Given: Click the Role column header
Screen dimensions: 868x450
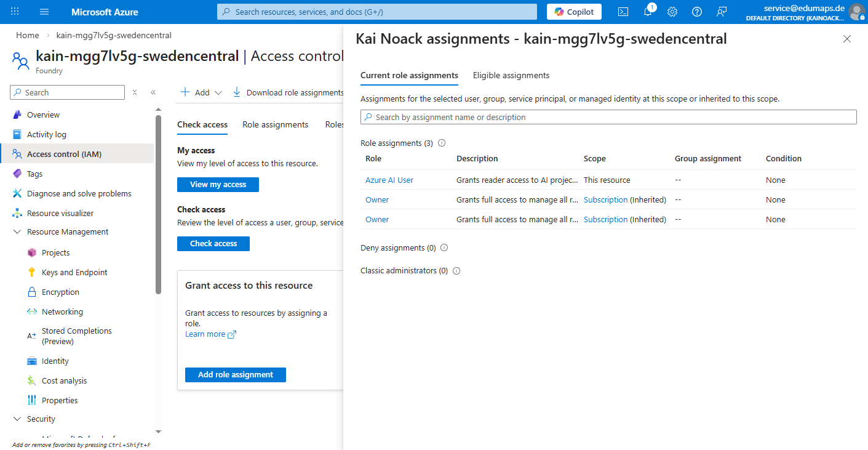Looking at the screenshot, I should (x=373, y=158).
